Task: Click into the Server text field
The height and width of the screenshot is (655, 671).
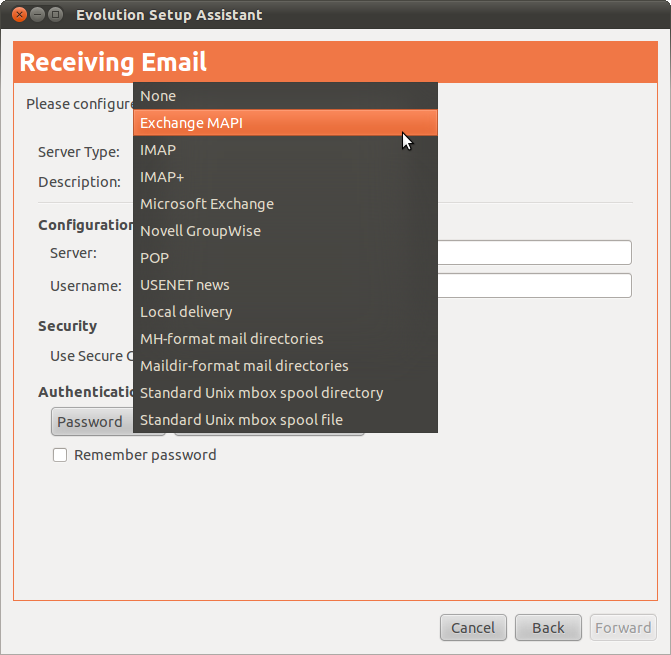Action: (x=535, y=253)
